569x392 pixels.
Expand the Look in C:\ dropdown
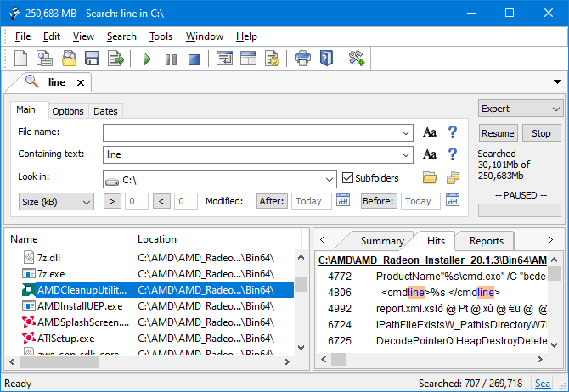tap(330, 179)
